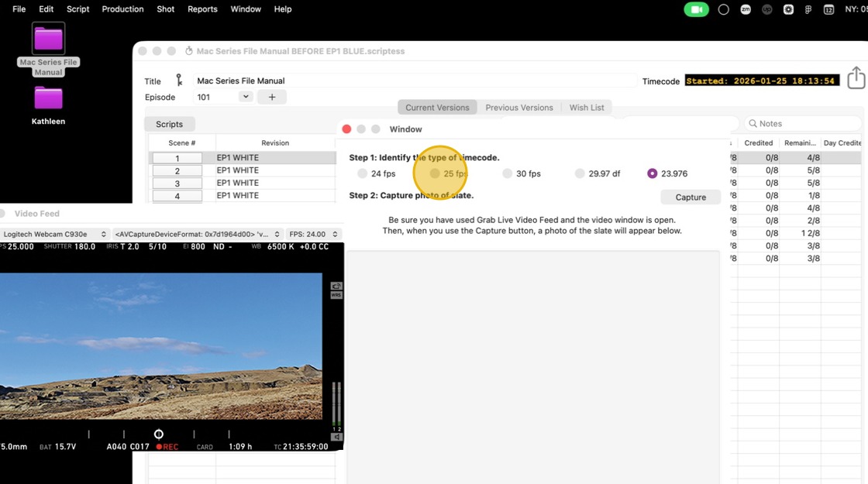Click the green camera indicator in menu bar
The image size is (868, 484).
(x=696, y=9)
